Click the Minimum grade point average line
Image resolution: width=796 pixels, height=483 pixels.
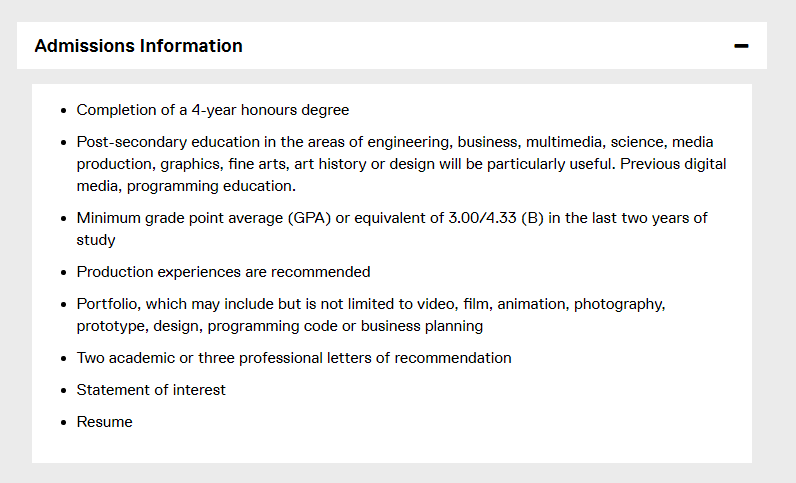click(x=392, y=218)
